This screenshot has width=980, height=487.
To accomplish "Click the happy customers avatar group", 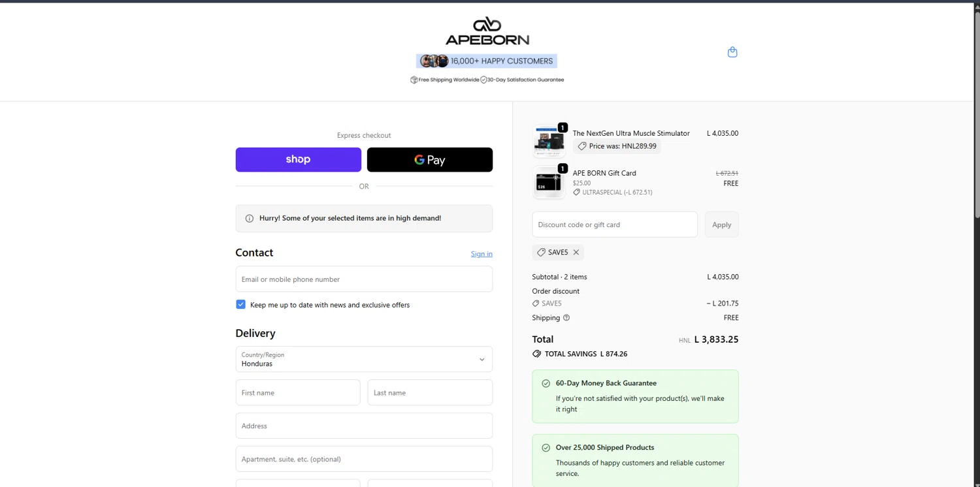I will pyautogui.click(x=434, y=61).
